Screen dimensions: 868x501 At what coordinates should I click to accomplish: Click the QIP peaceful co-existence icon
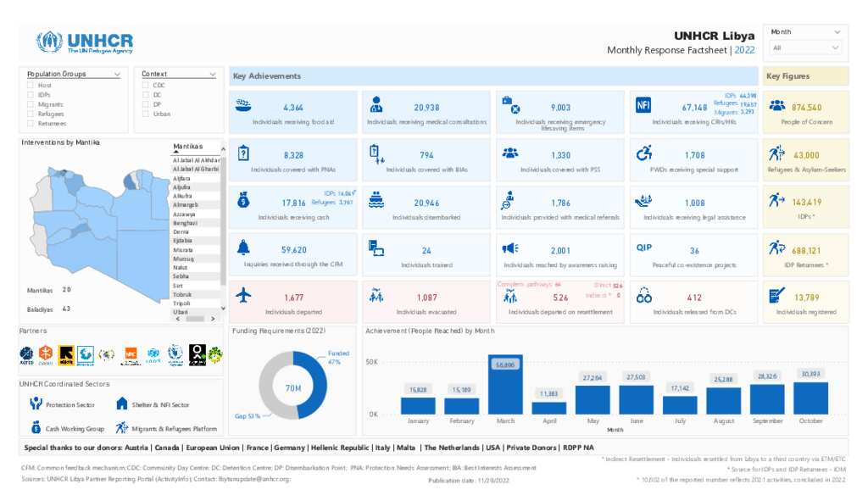(x=644, y=248)
